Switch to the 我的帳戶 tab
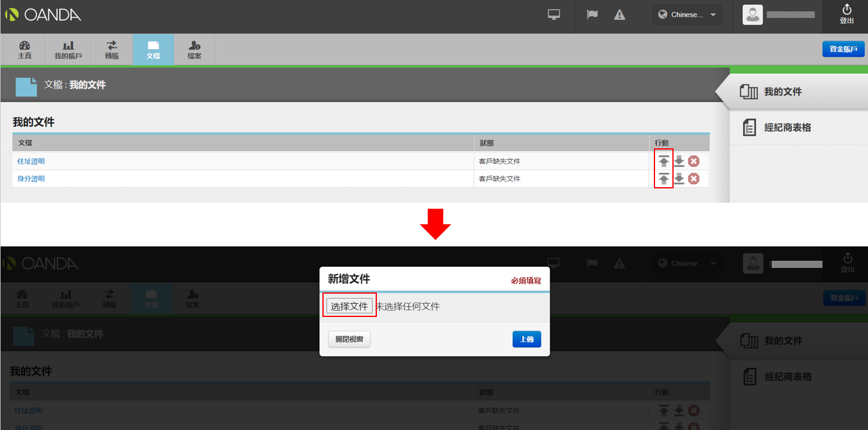 tap(68, 50)
